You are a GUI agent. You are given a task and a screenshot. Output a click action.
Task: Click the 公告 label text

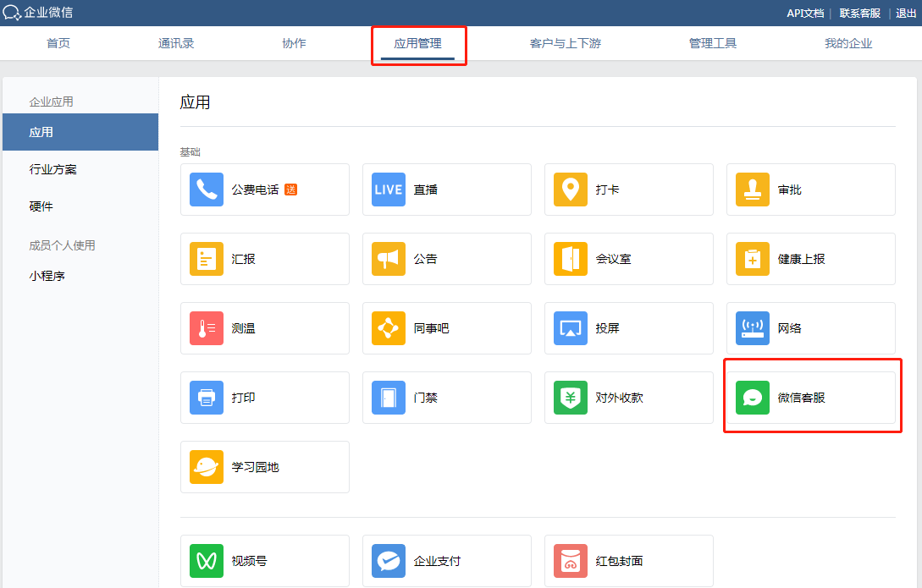(x=426, y=259)
